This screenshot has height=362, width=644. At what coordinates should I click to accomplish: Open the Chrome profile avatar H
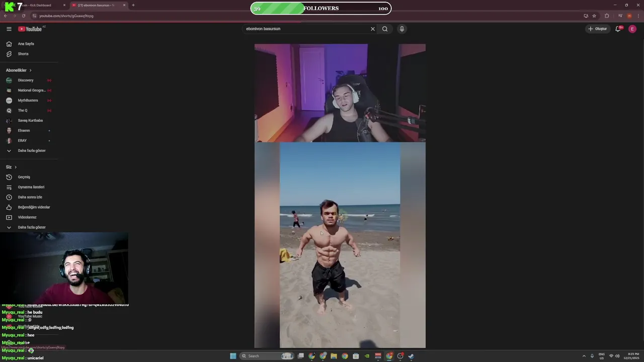pyautogui.click(x=629, y=16)
